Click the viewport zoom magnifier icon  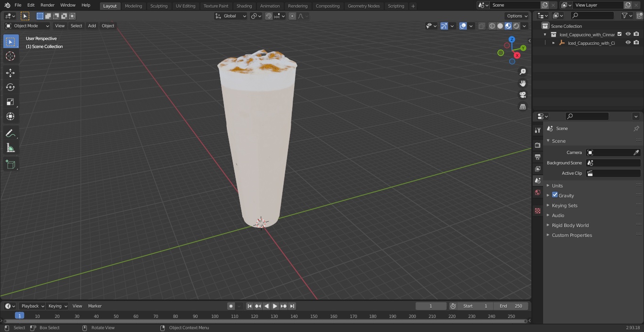click(523, 72)
